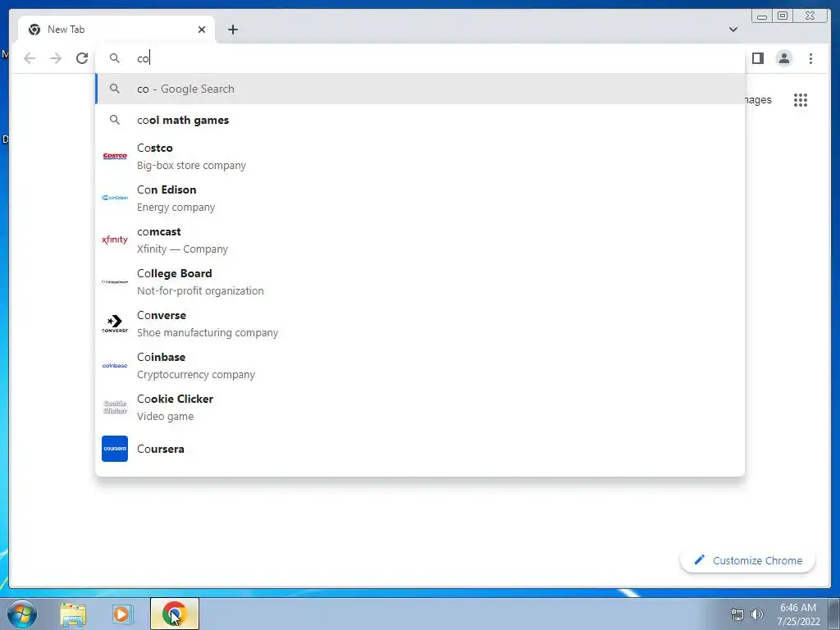This screenshot has height=630, width=840.
Task: Open the profile avatar menu
Action: tap(783, 58)
